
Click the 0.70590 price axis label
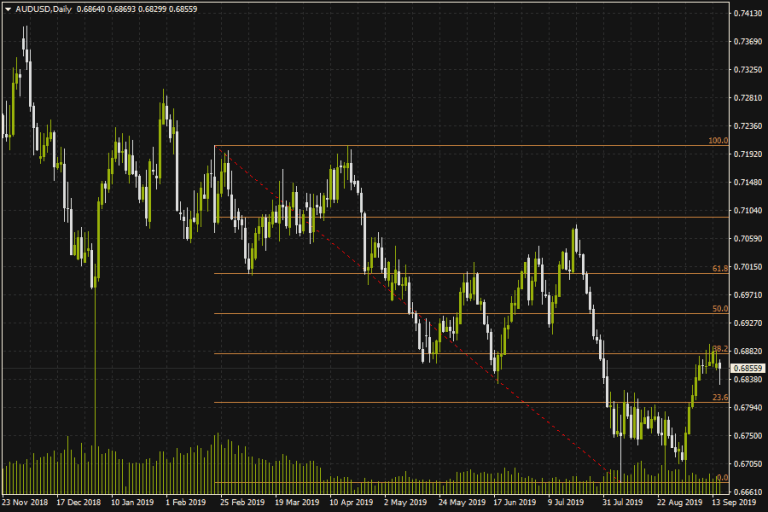point(748,239)
